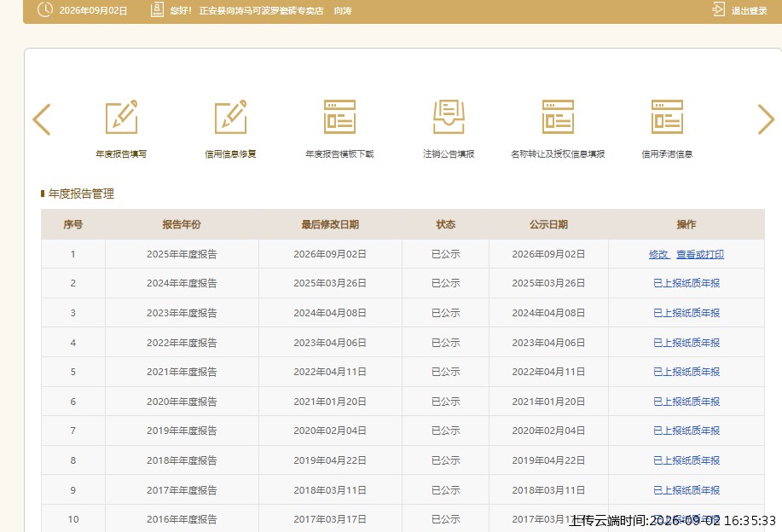Viewport: 782px width, 532px height.
Task: Click the 操作 column header
Action: (686, 224)
